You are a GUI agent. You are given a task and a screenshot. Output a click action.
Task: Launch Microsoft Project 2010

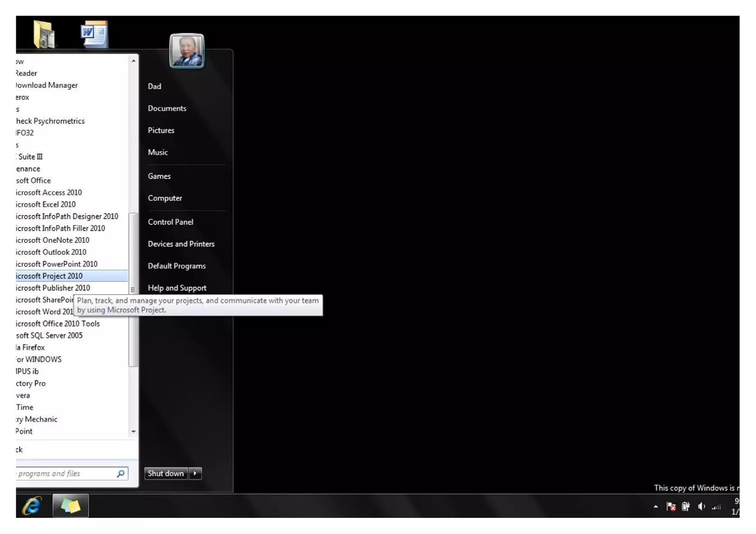[x=50, y=276]
